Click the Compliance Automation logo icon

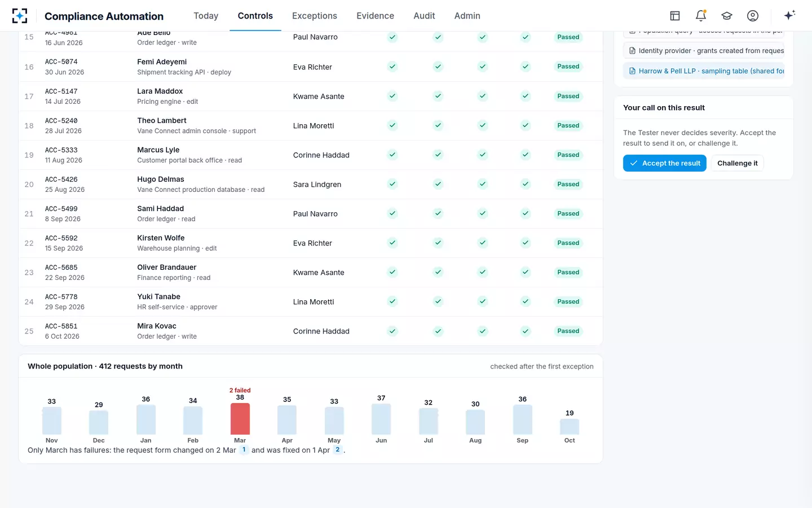[20, 16]
